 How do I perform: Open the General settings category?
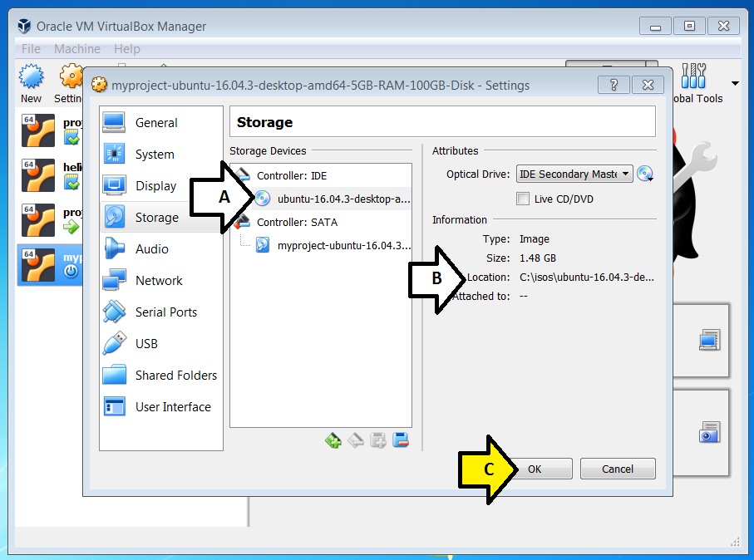(161, 123)
